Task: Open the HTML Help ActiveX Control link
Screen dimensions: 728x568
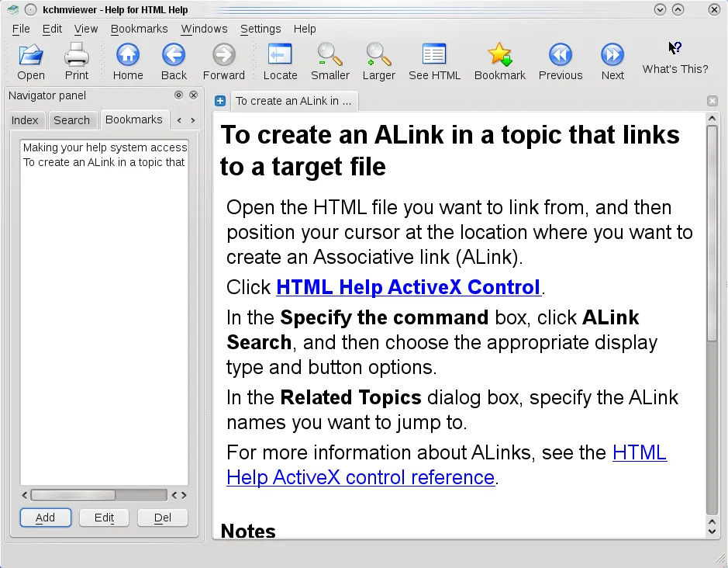Action: tap(408, 287)
